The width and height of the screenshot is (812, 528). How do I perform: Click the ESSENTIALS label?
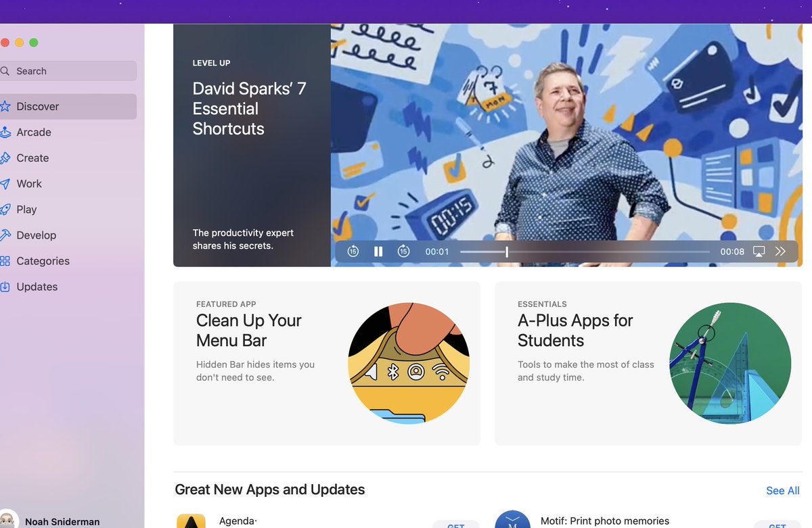pos(542,304)
